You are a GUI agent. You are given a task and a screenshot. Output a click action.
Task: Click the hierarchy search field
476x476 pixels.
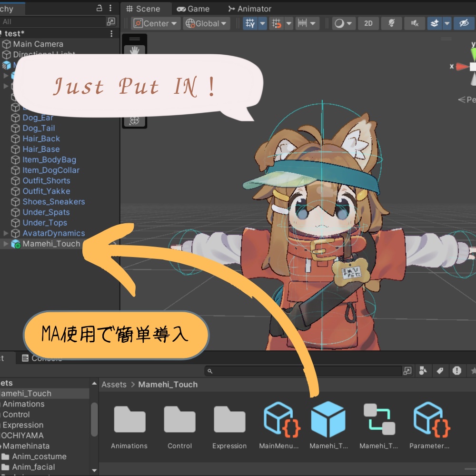pyautogui.click(x=52, y=21)
